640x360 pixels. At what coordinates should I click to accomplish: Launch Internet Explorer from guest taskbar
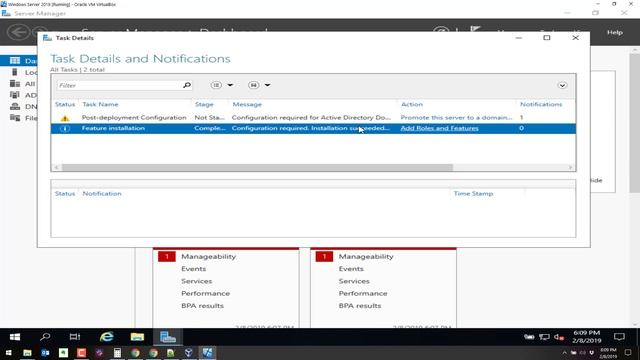click(x=107, y=337)
